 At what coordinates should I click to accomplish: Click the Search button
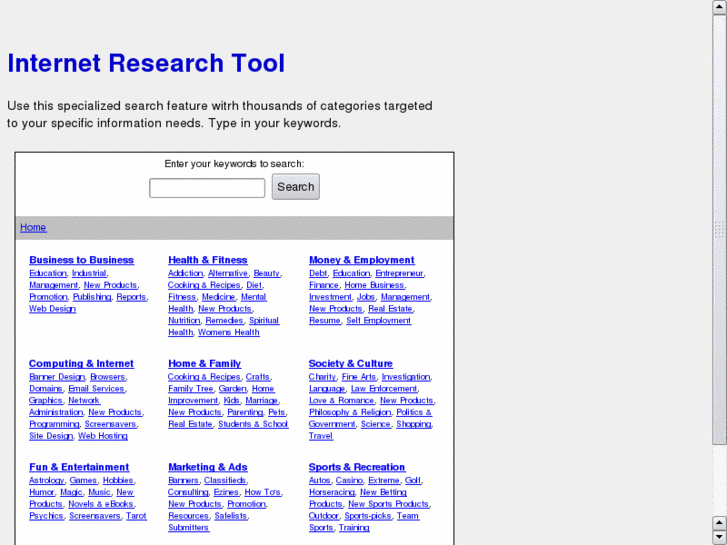click(295, 186)
